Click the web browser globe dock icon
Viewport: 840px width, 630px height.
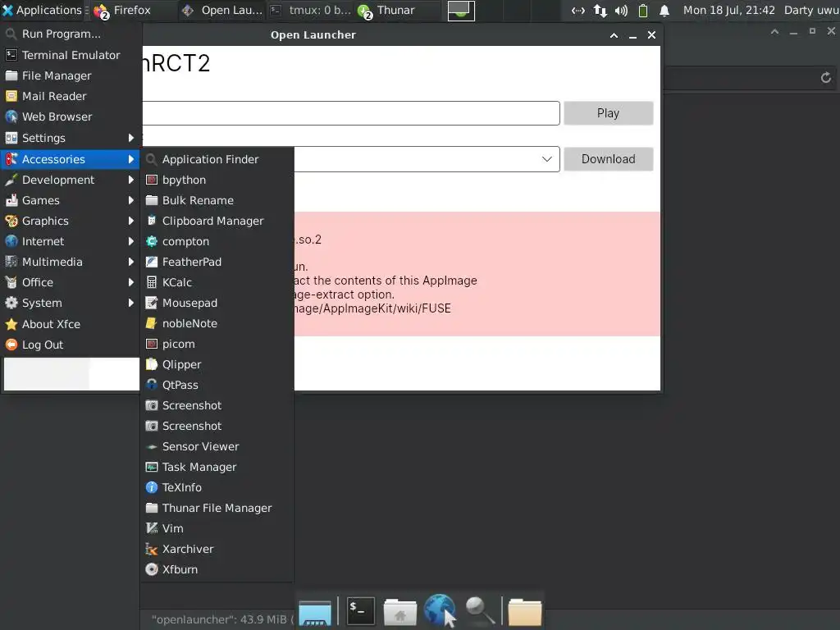(x=440, y=610)
